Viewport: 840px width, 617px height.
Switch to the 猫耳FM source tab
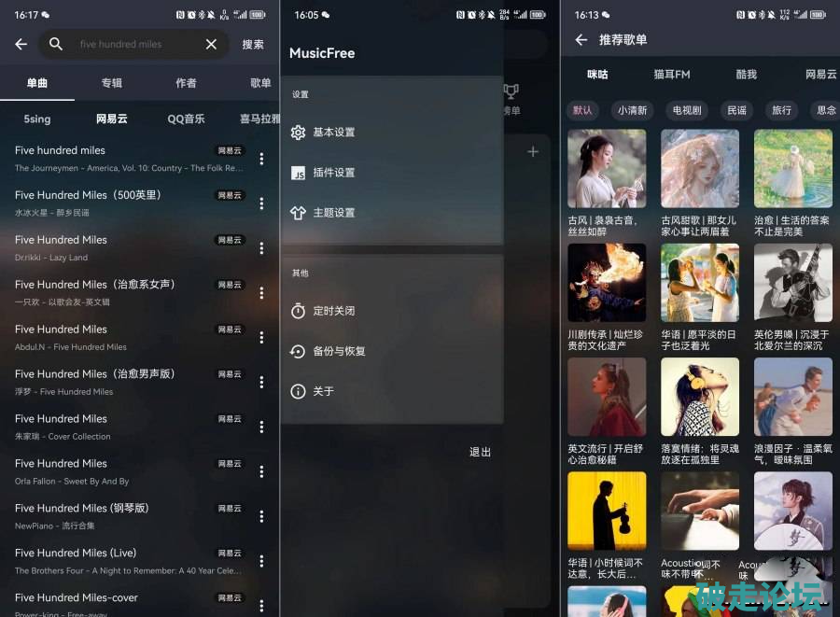coord(672,75)
